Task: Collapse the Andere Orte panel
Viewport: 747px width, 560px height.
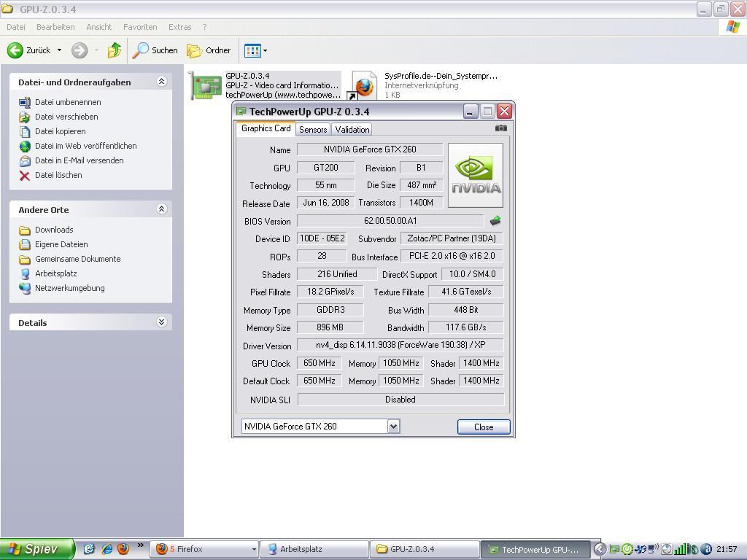Action: [x=161, y=209]
